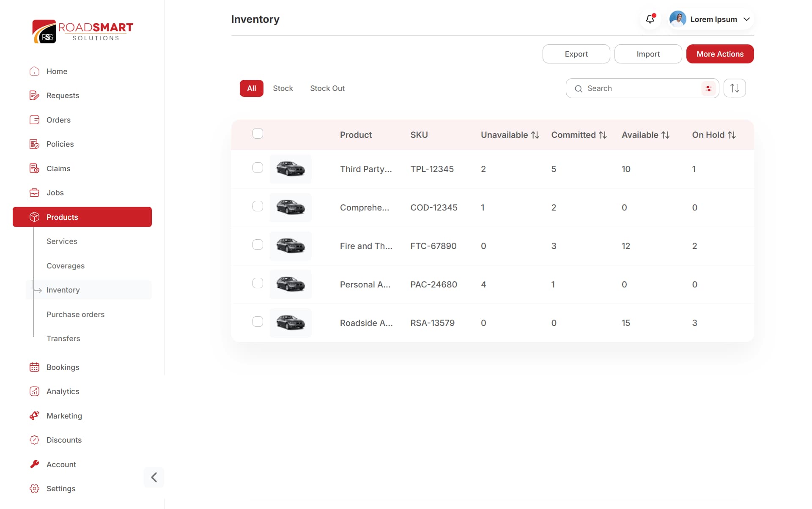Click the Marketing megaphone icon
The height and width of the screenshot is (509, 812).
pyautogui.click(x=34, y=416)
